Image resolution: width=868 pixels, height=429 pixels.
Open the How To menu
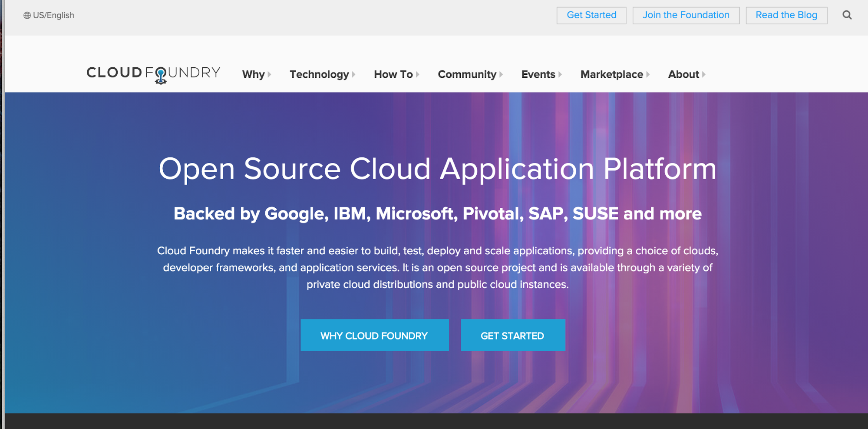click(x=393, y=74)
